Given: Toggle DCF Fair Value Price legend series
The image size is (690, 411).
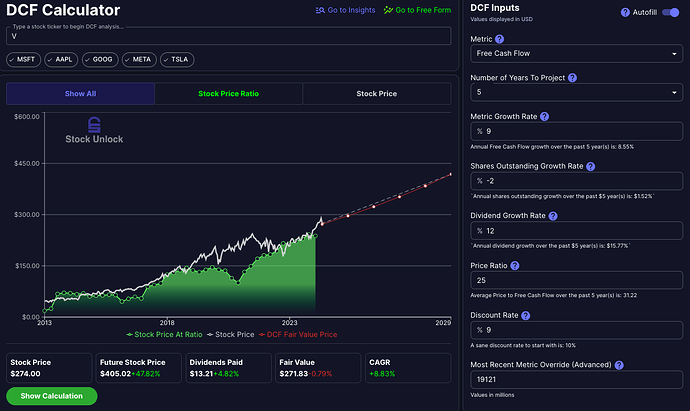Looking at the screenshot, I should 298,334.
